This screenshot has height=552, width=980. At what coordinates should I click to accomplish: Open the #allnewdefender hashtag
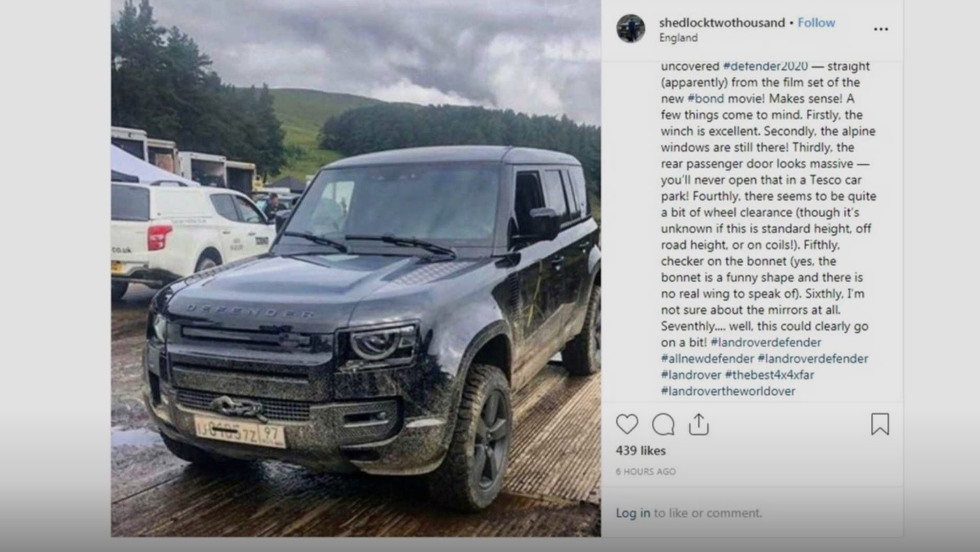point(707,359)
